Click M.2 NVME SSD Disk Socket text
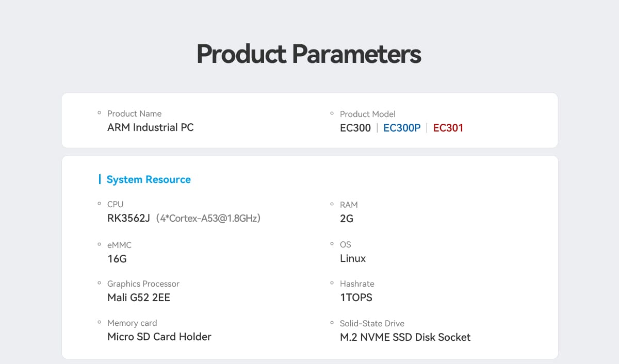This screenshot has height=364, width=619. pos(405,337)
